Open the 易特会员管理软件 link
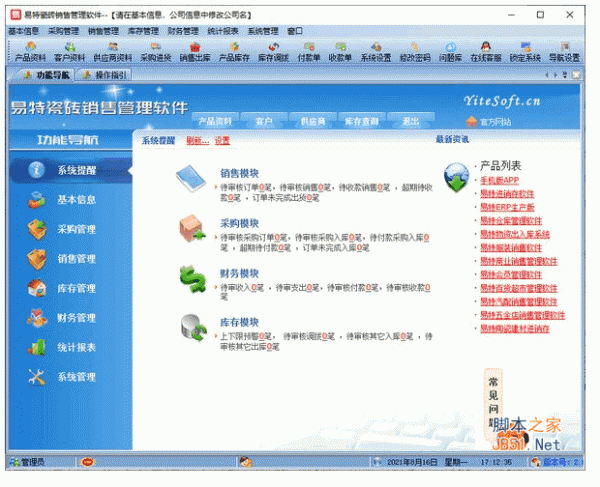The width and height of the screenshot is (600, 487). click(511, 275)
